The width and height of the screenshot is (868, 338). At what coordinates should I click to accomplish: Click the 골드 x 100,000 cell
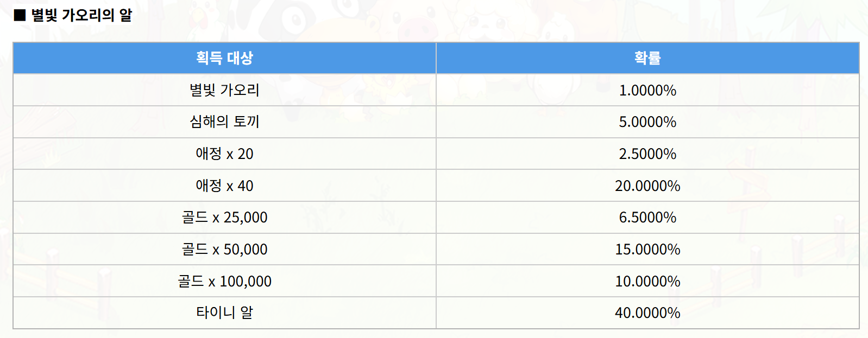(224, 281)
